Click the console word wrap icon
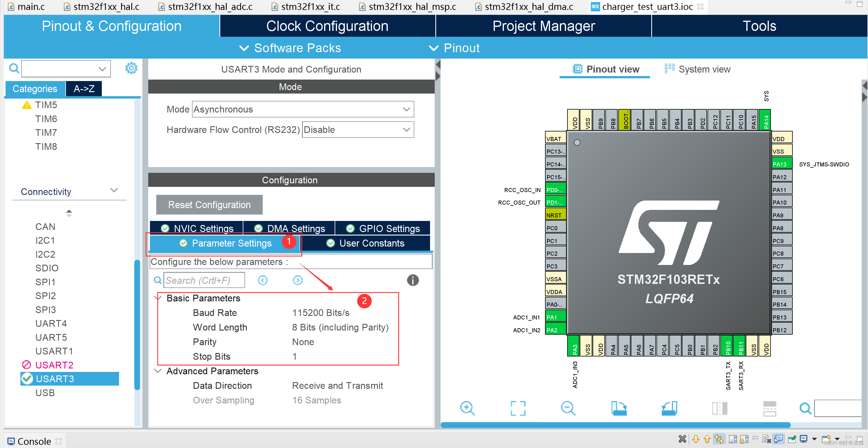868x448 pixels. tap(755, 439)
